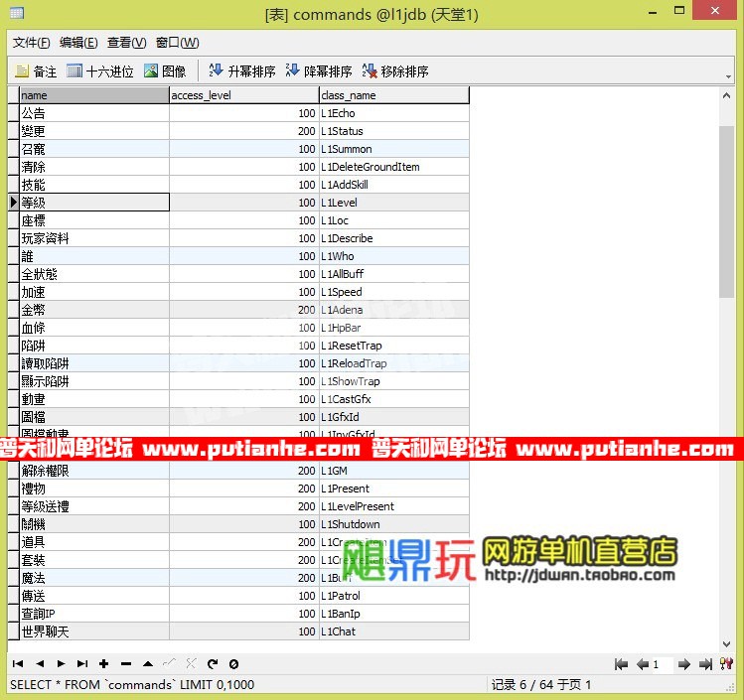Stop loading with the stop icon

pyautogui.click(x=233, y=664)
